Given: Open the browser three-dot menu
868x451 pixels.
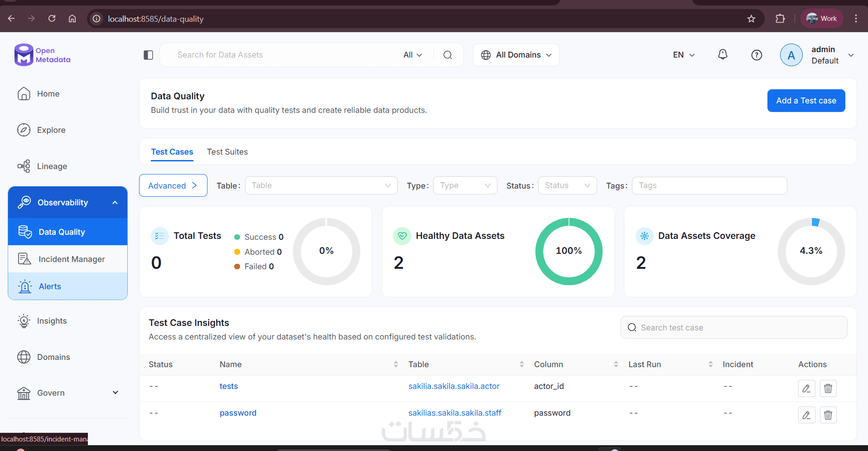Looking at the screenshot, I should pyautogui.click(x=855, y=19).
